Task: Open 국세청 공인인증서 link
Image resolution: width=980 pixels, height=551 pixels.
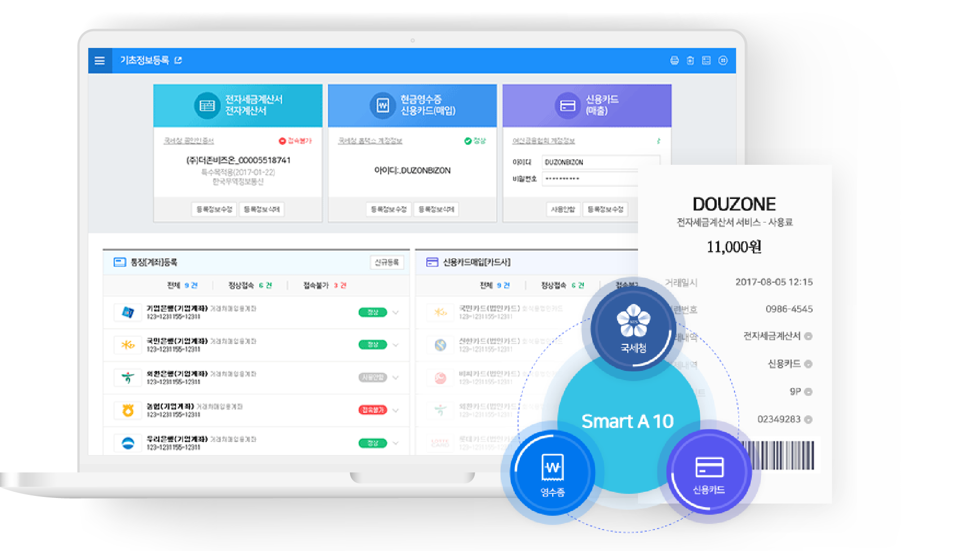Action: point(188,141)
